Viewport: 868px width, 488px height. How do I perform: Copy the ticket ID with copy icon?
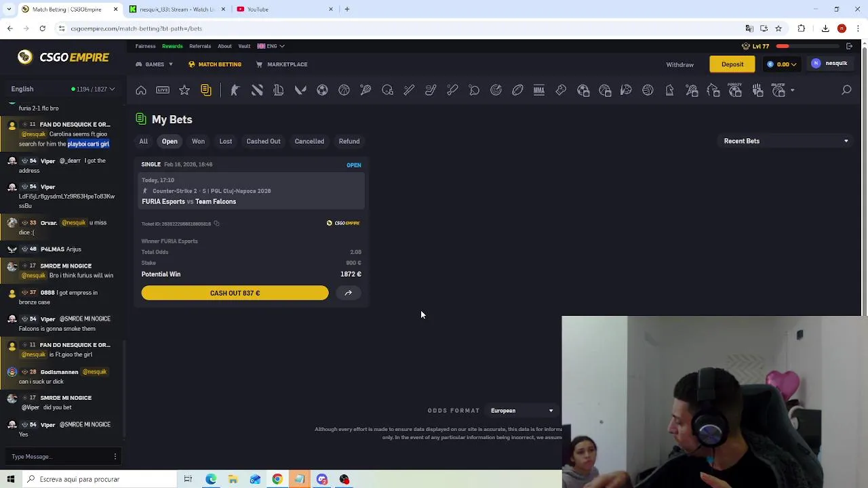(216, 224)
